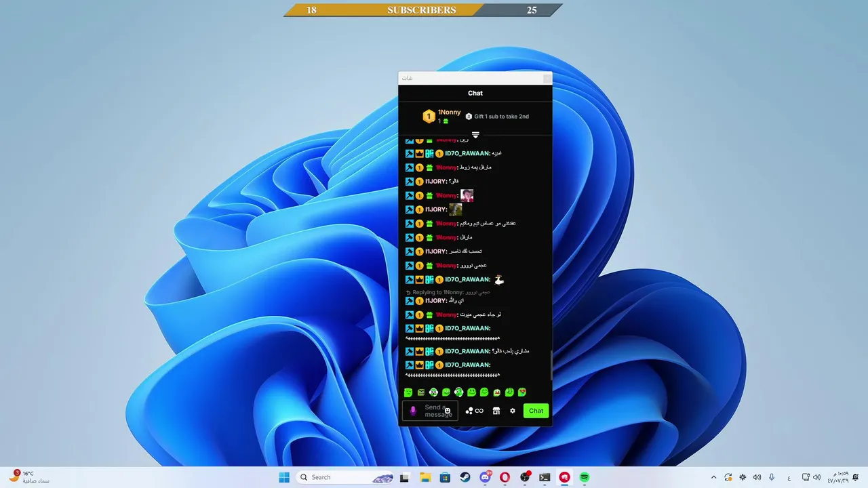Select the heart-eyes green emote

522,392
